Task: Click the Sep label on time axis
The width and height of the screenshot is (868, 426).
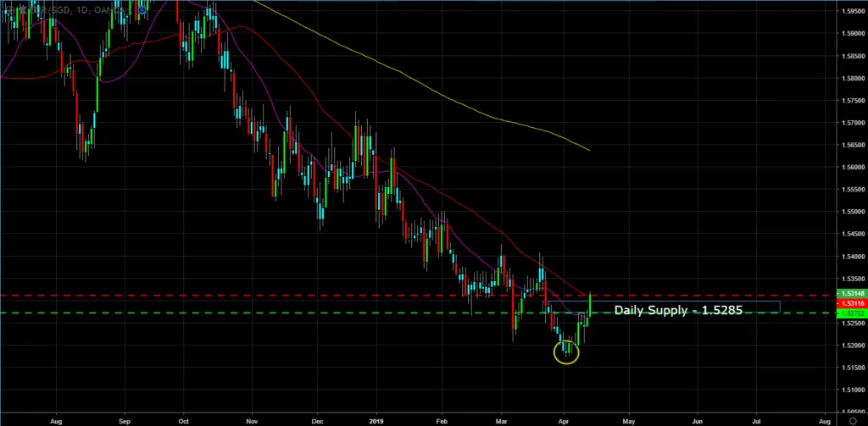Action: point(124,421)
